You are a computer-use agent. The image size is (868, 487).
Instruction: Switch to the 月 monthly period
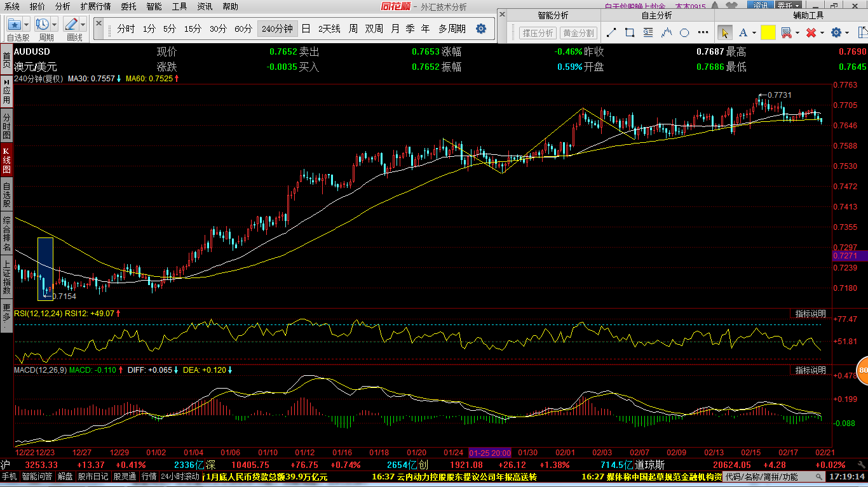pos(395,29)
